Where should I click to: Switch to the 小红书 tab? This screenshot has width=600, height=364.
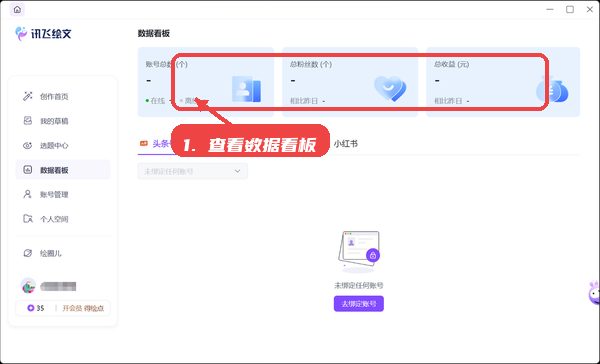point(346,144)
